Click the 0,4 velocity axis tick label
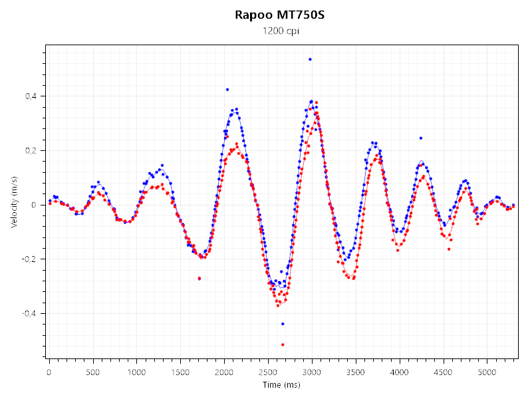 coord(31,96)
